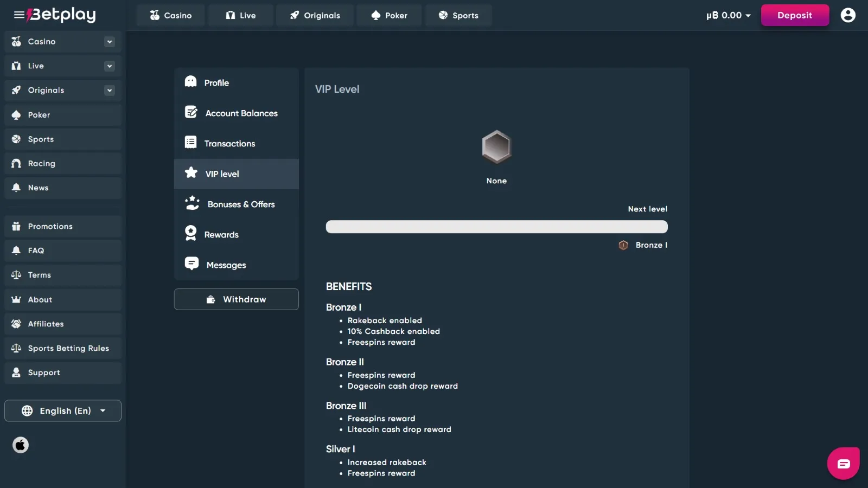
Task: Open the English (En) language dropdown
Action: pyautogui.click(x=63, y=410)
